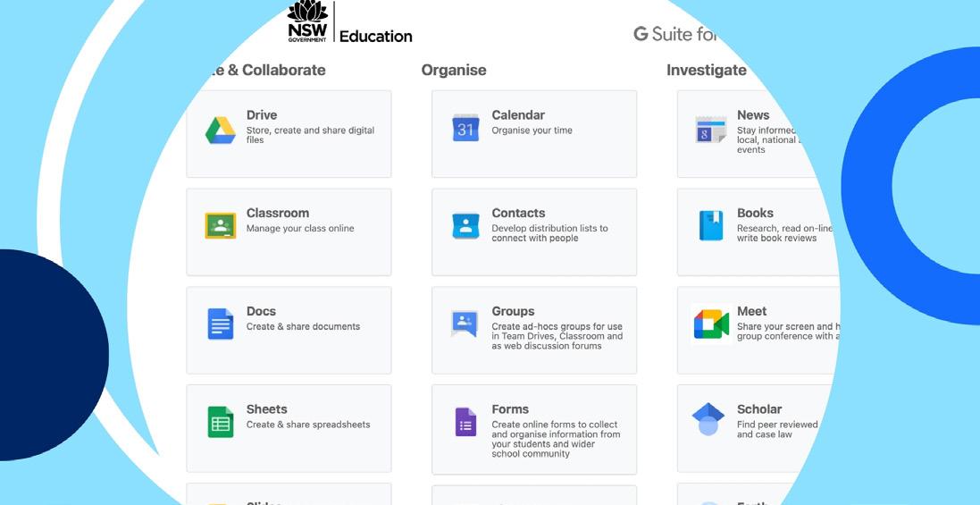Open the Docs title link
The image size is (980, 505).
point(261,311)
